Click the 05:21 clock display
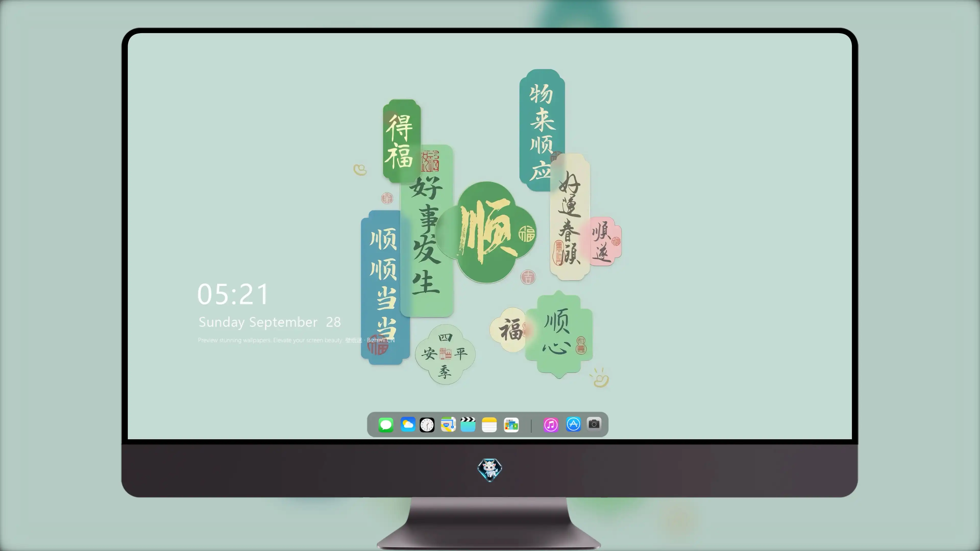The width and height of the screenshot is (980, 551). tap(233, 294)
